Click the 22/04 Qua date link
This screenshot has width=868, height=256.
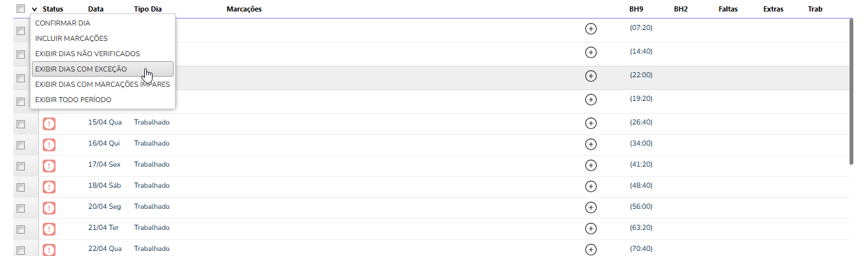point(104,249)
